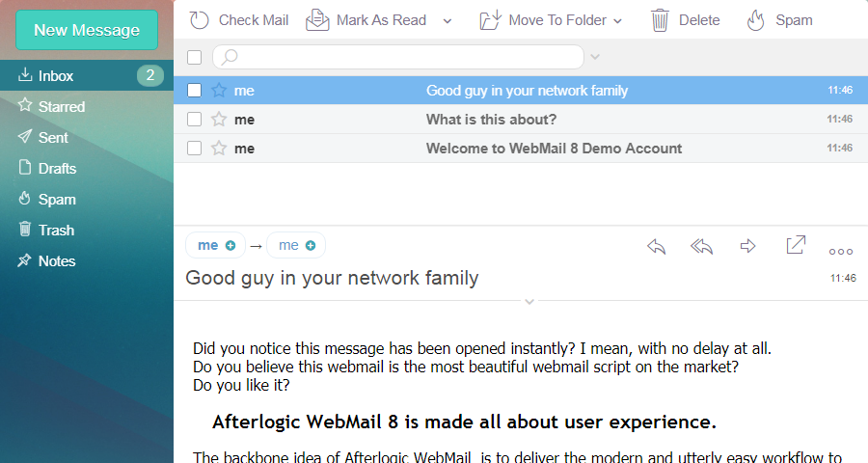Toggle the select-all messages checkbox
Viewport: 868px width, 463px height.
point(195,57)
